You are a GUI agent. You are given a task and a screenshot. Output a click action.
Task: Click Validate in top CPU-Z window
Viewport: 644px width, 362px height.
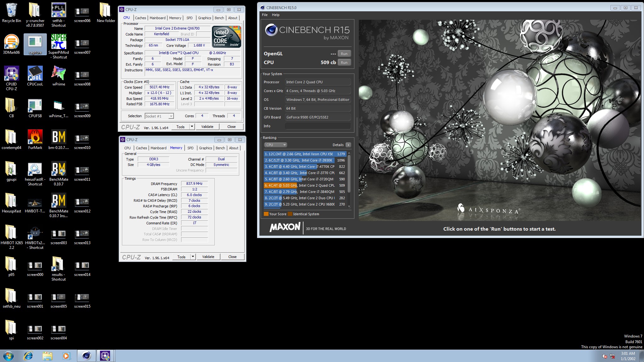pos(207,127)
